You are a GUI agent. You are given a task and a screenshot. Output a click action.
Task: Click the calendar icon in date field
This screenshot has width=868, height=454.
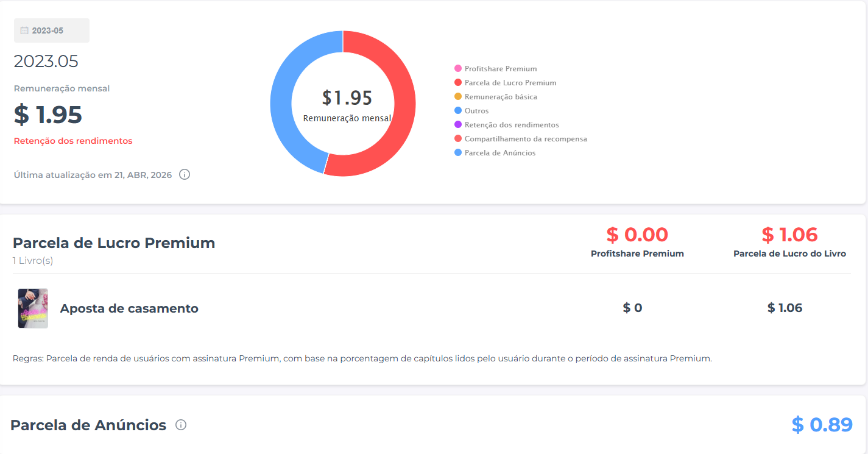pos(24,30)
